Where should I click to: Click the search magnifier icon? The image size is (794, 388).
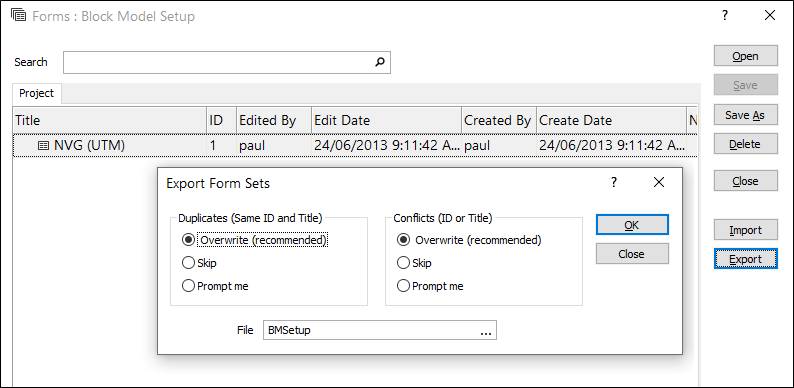(x=380, y=62)
